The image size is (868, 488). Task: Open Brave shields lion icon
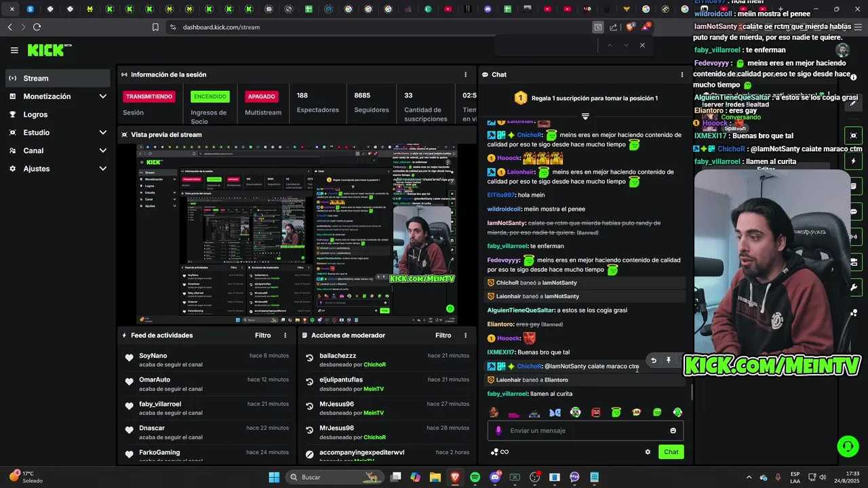coord(630,27)
